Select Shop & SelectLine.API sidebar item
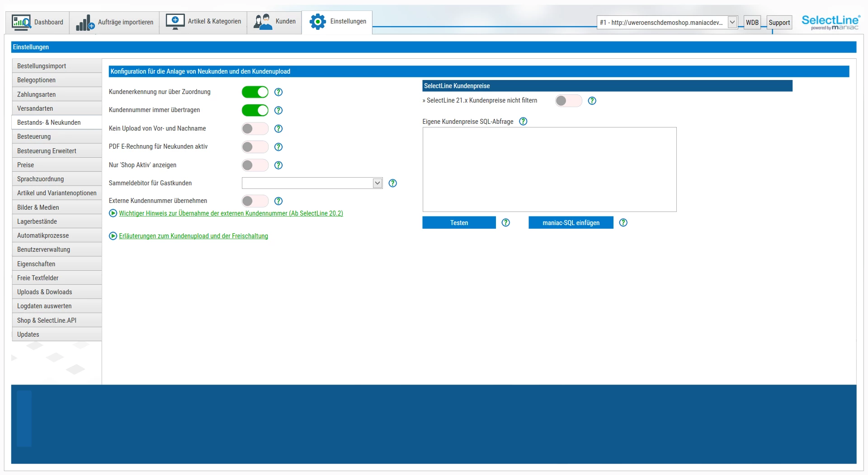This screenshot has height=475, width=868. pyautogui.click(x=57, y=320)
